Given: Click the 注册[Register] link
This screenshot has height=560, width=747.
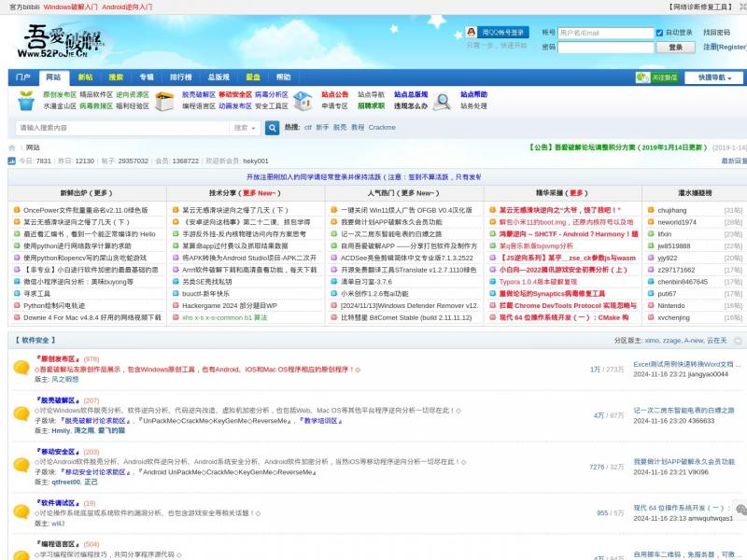Looking at the screenshot, I should pyautogui.click(x=725, y=47).
